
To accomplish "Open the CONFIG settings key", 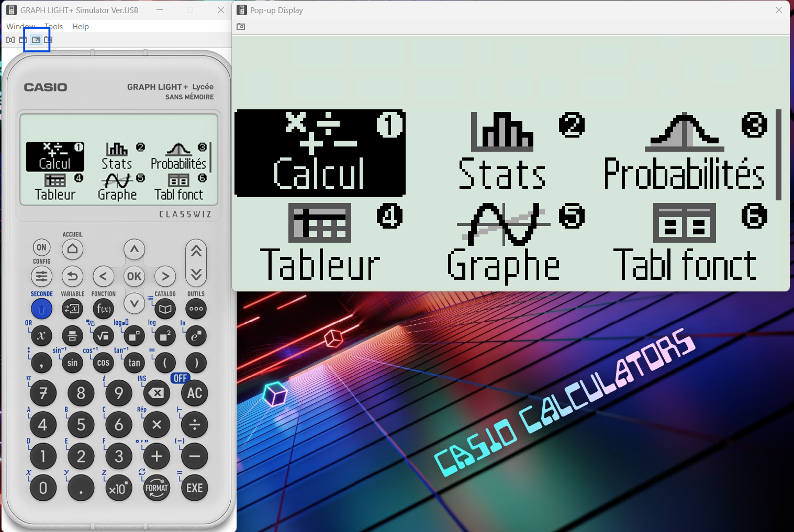I will [42, 276].
